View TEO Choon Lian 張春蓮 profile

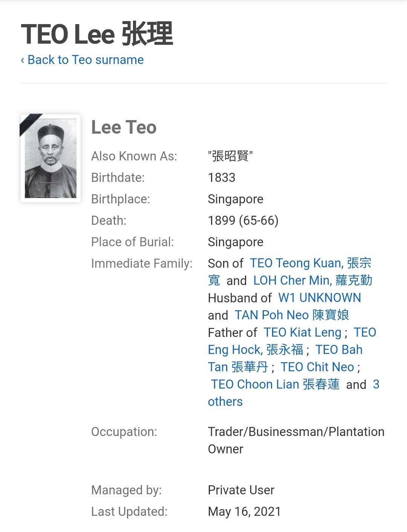[x=275, y=384]
